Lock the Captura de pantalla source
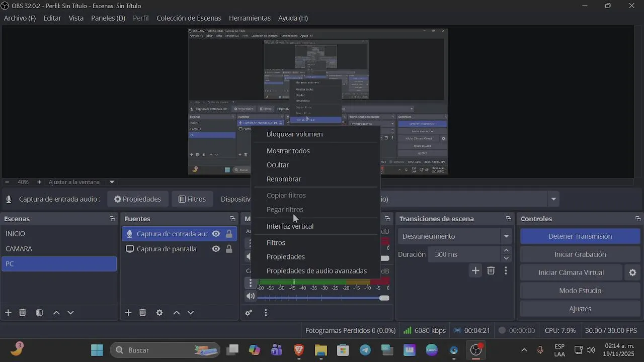The height and width of the screenshot is (362, 644). [229, 249]
